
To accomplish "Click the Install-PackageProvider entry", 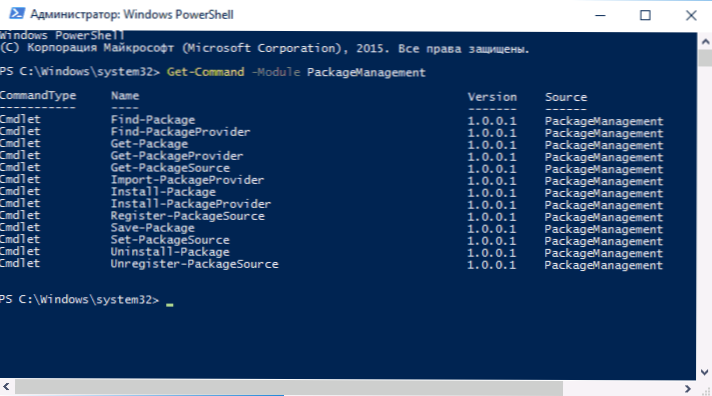I will pos(191,203).
